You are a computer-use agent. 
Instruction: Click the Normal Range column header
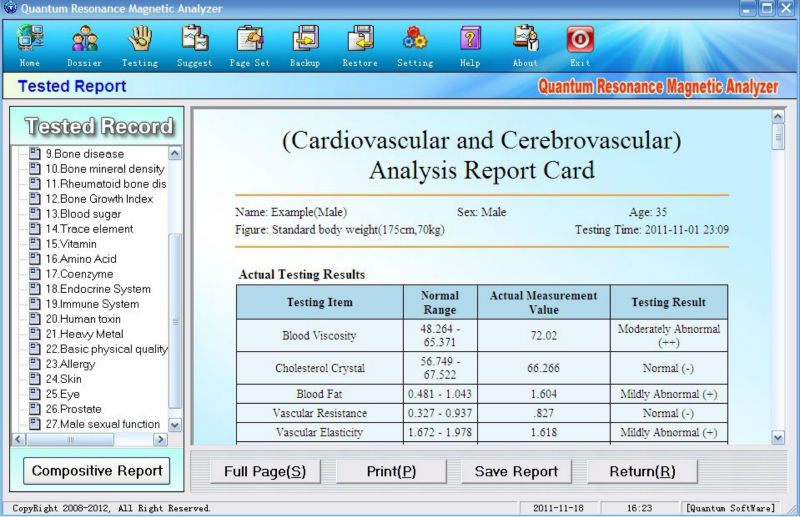click(x=440, y=302)
